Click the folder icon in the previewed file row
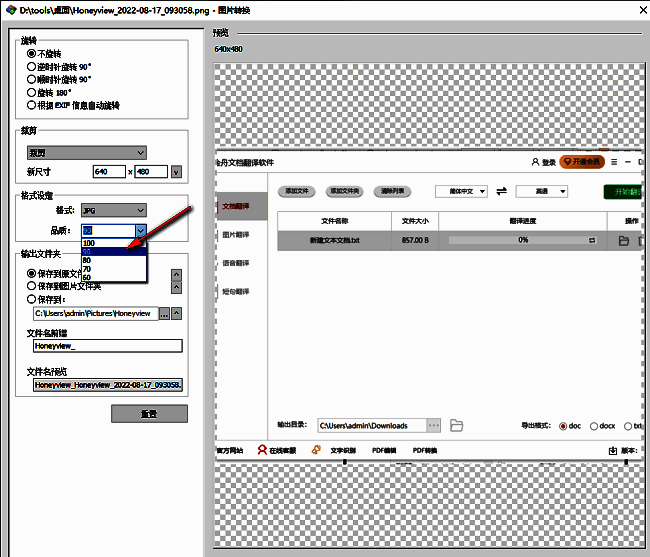 click(x=623, y=241)
